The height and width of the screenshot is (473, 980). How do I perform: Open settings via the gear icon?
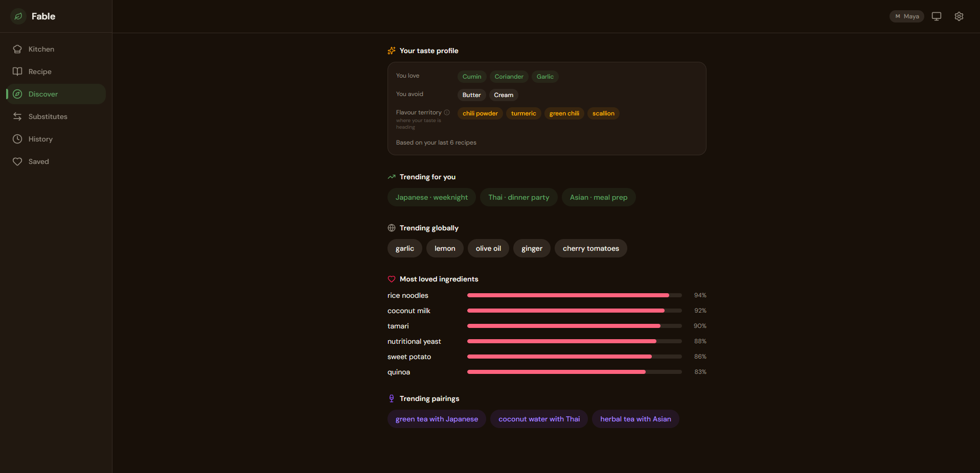(959, 16)
